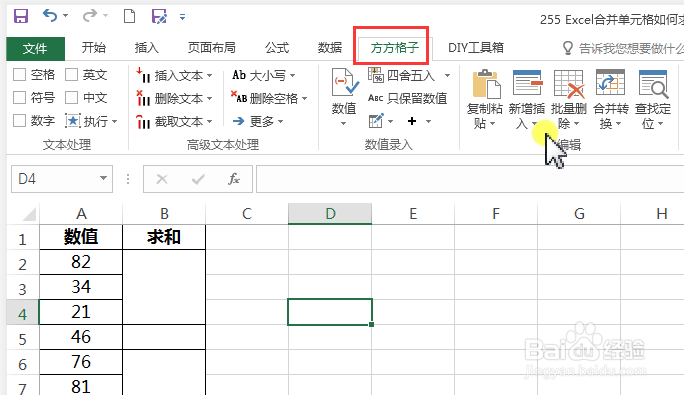Tick the 中文 checkbox
Viewport: 684px width, 395px height.
click(x=72, y=97)
